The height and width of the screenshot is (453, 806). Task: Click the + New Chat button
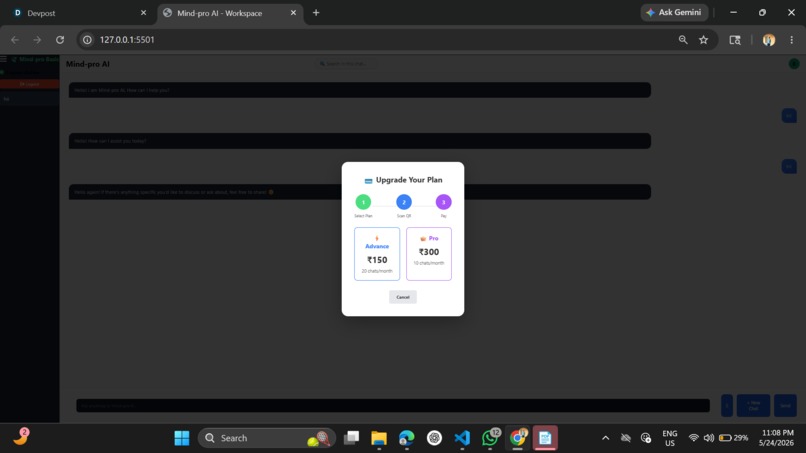point(753,406)
